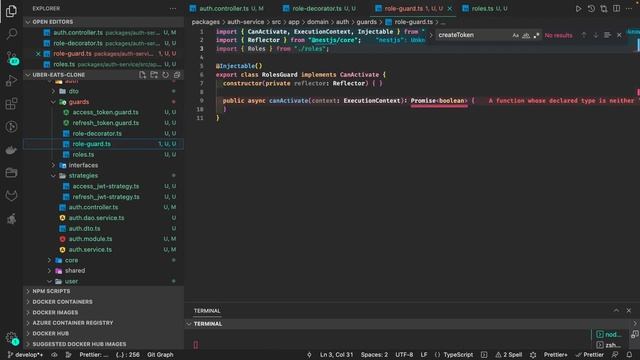
Task: Open the Extensions view
Action: [11, 104]
